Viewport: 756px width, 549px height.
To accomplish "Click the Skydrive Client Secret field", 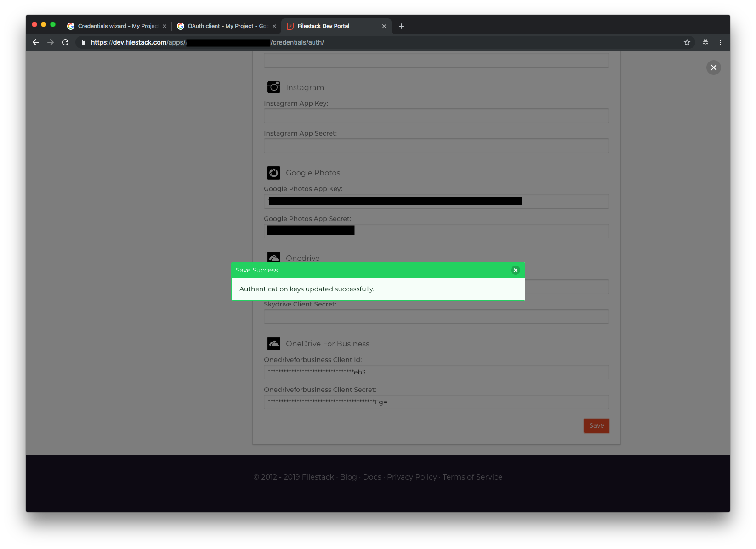I will coord(437,317).
